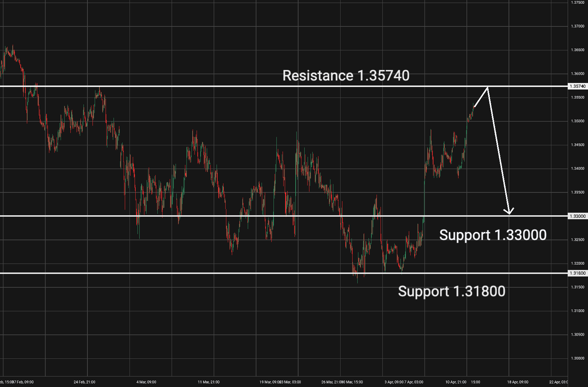Image resolution: width=588 pixels, height=387 pixels.
Task: Click the "4 Mar, 09:00" time axis label
Action: [146, 382]
